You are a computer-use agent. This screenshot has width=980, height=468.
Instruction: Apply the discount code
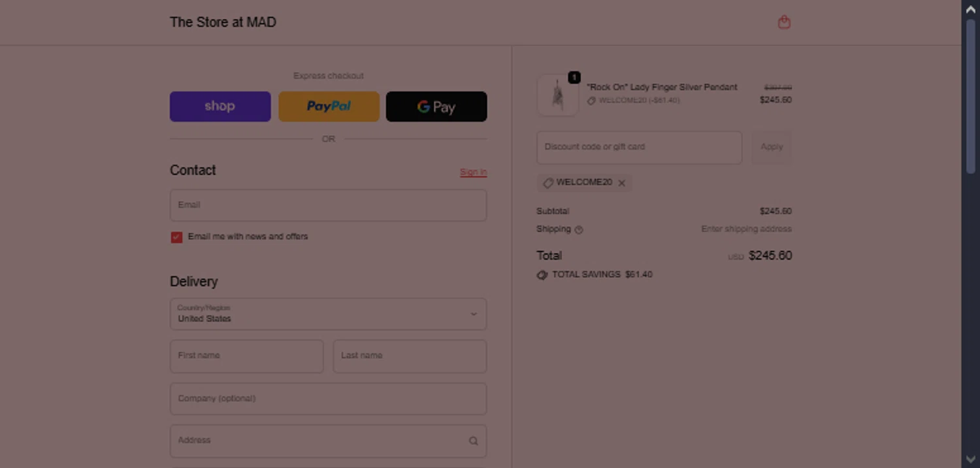pyautogui.click(x=772, y=147)
